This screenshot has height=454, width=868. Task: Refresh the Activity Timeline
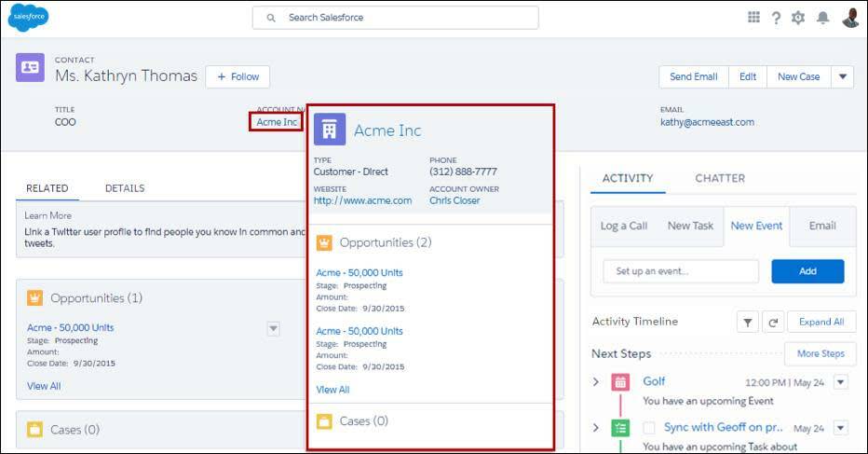point(773,322)
